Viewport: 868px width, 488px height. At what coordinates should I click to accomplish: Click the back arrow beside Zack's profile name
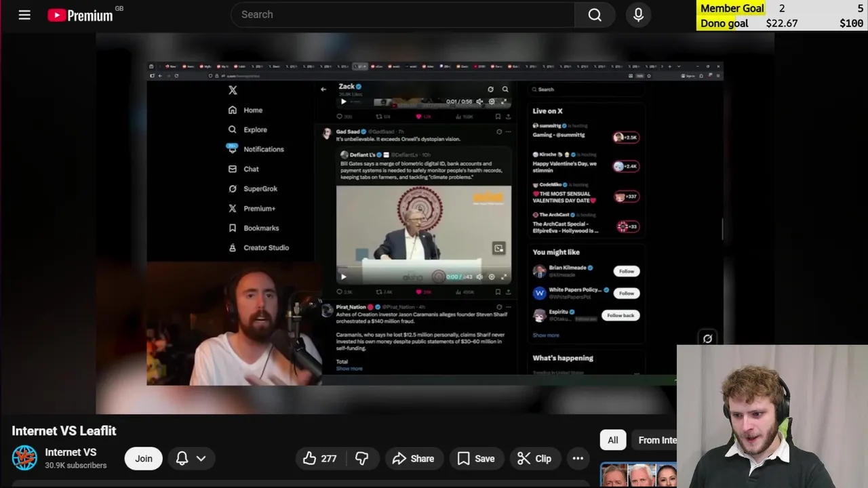[323, 89]
